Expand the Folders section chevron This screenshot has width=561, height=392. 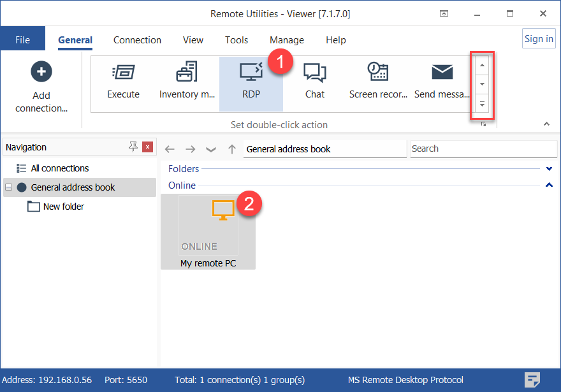(549, 169)
